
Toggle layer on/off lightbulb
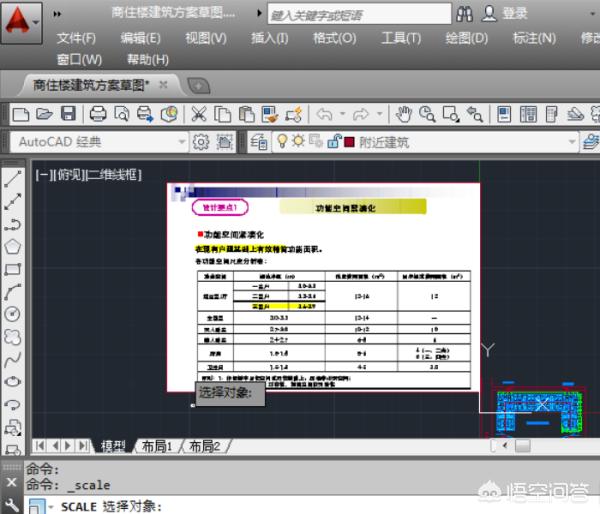click(282, 141)
